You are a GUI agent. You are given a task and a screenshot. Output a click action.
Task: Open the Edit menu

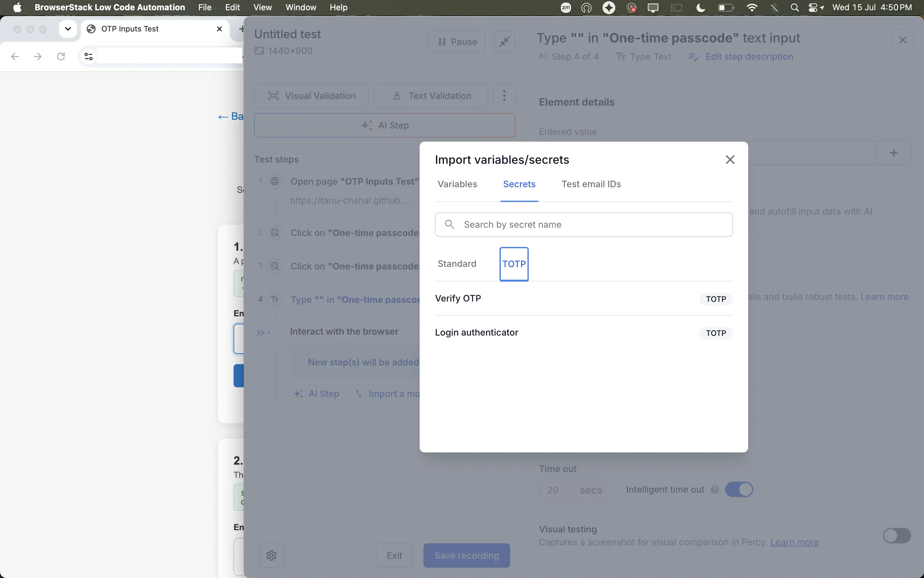click(232, 7)
